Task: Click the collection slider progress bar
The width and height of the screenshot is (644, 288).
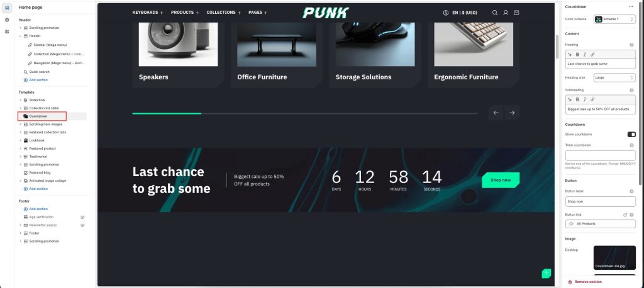Action: click(305, 113)
